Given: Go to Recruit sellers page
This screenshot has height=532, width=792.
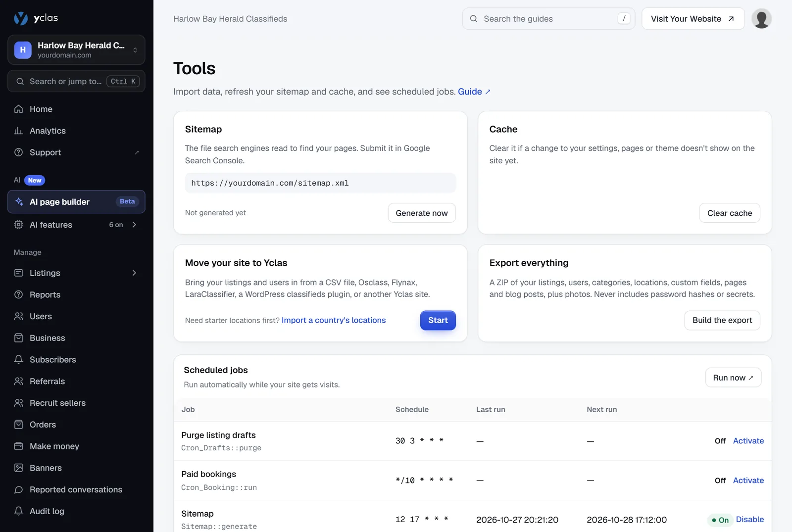Looking at the screenshot, I should pyautogui.click(x=76, y=403).
